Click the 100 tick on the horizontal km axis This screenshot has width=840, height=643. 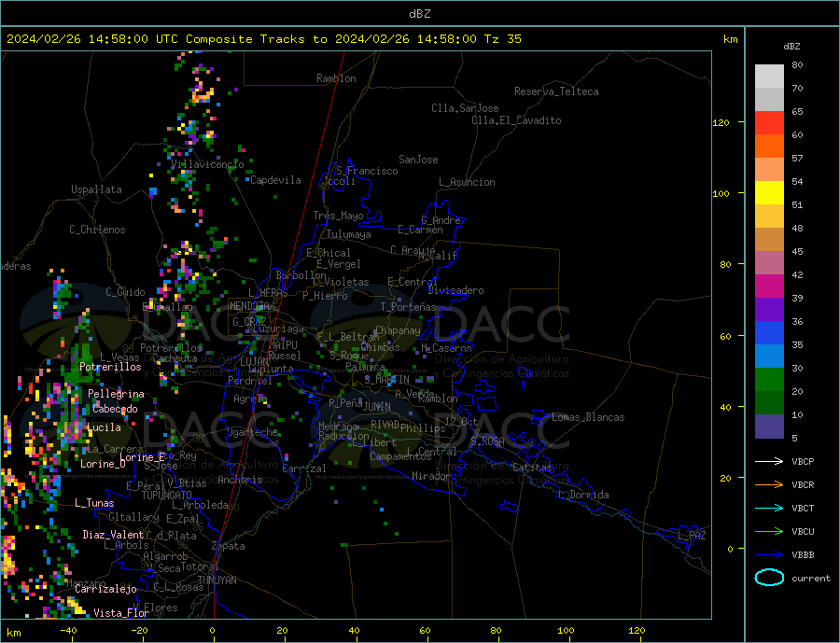click(x=566, y=631)
